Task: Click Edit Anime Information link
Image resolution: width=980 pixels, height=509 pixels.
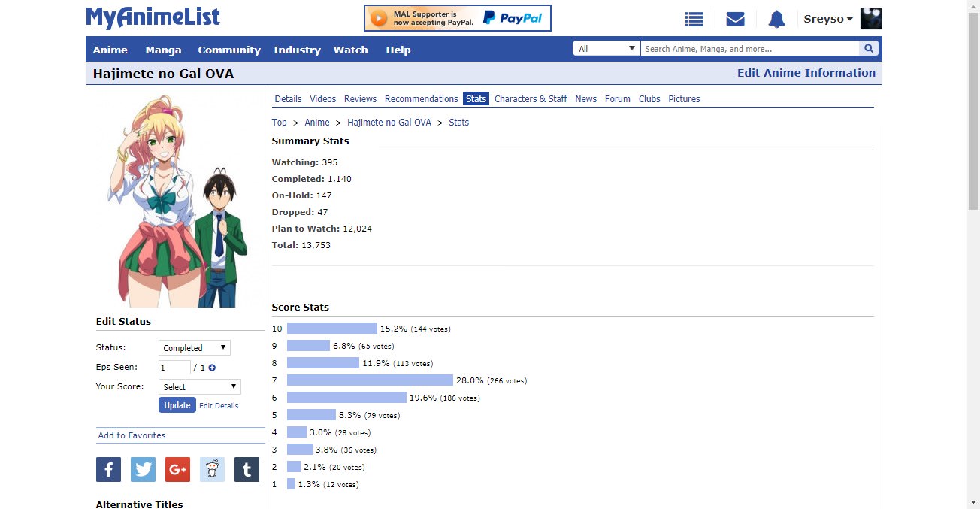Action: (806, 73)
